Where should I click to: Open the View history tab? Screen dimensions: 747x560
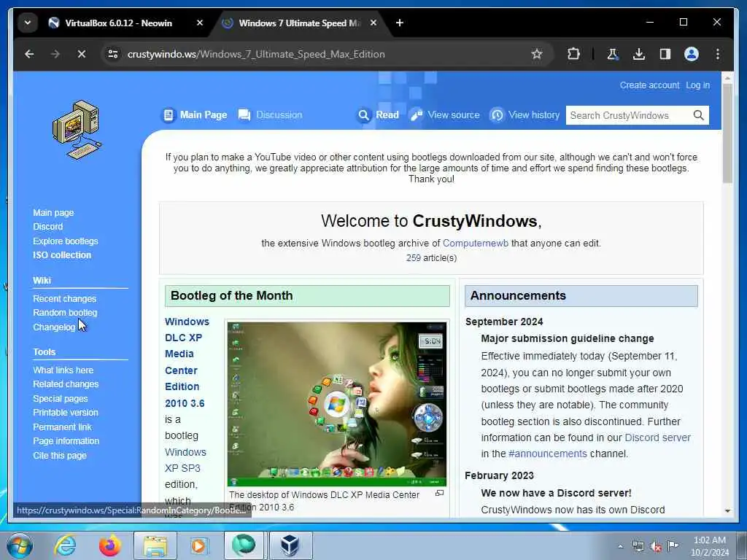pyautogui.click(x=525, y=114)
